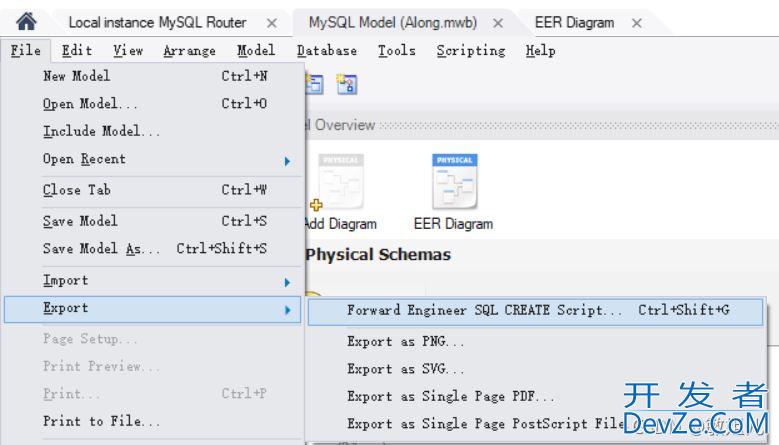Switch to Local instance MySQL Router tab
Image resolution: width=779 pixels, height=445 pixels.
point(157,22)
